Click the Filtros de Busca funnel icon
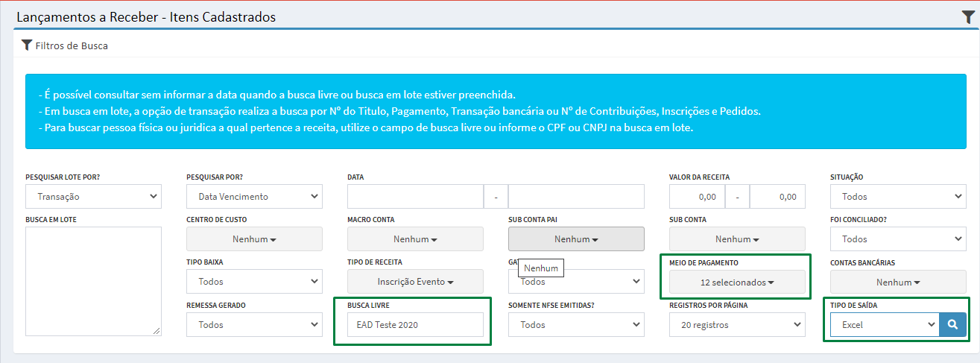This screenshot has height=363, width=980. click(27, 45)
